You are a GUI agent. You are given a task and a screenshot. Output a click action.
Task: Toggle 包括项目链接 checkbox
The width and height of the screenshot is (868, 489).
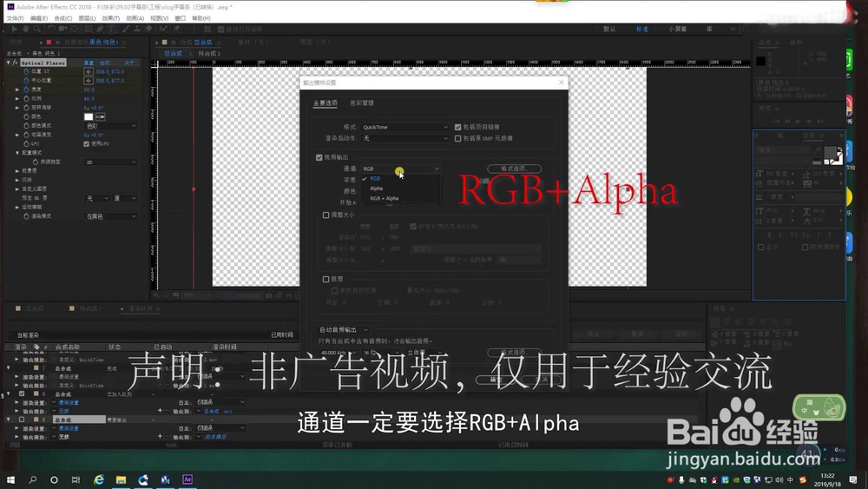[x=457, y=127]
